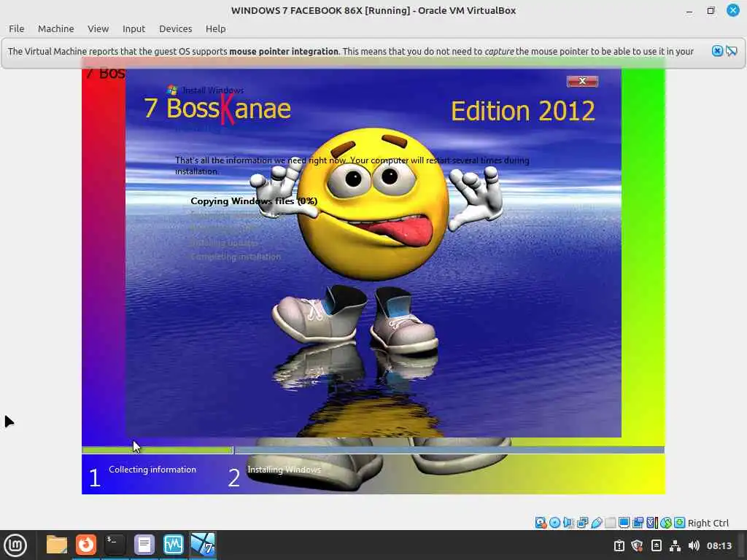Open the clock showing 08:13

pyautogui.click(x=719, y=545)
